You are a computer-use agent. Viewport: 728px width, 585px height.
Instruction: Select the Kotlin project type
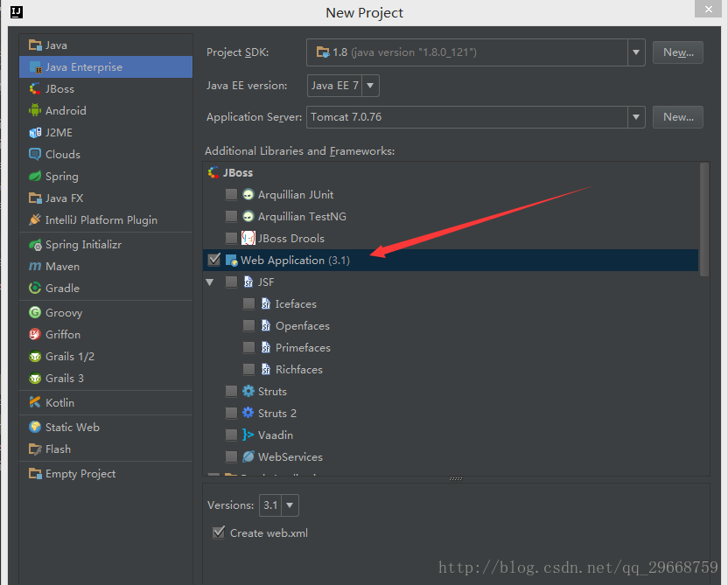tap(106, 402)
